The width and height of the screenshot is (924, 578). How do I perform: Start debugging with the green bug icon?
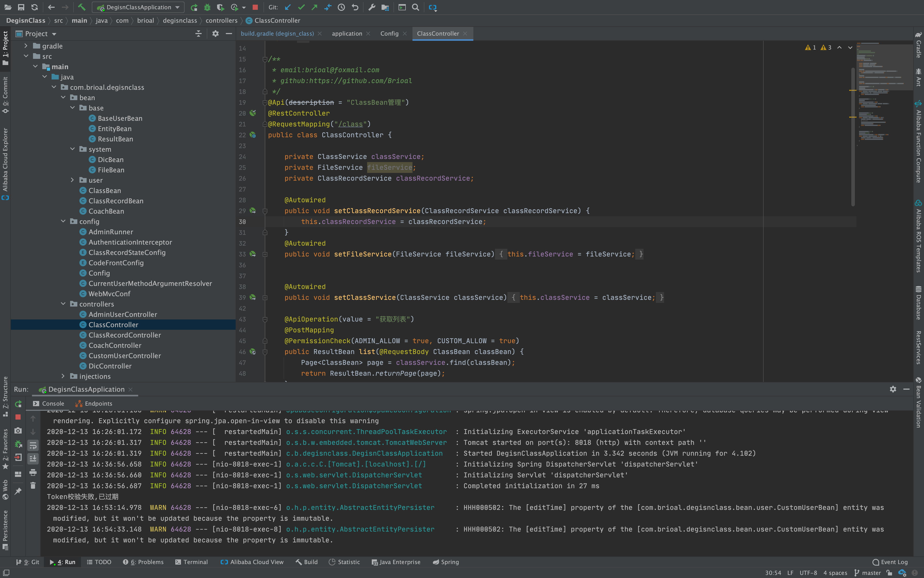coord(207,7)
